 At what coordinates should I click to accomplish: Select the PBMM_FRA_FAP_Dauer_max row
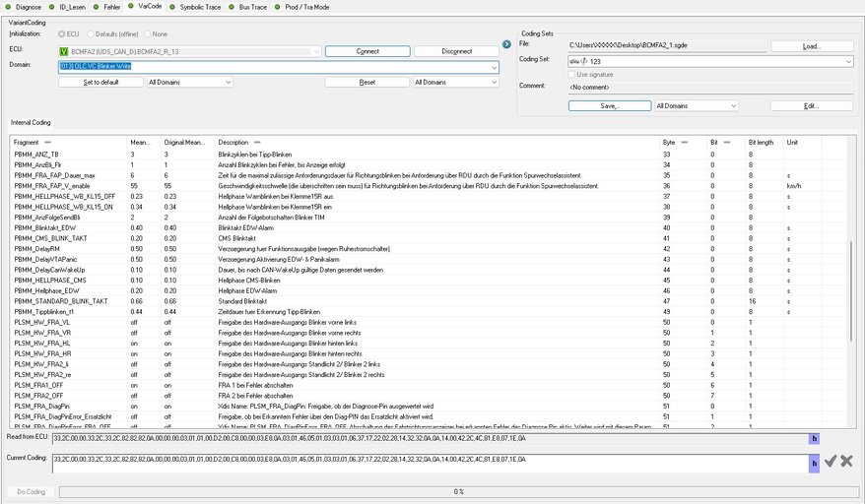[x=429, y=175]
